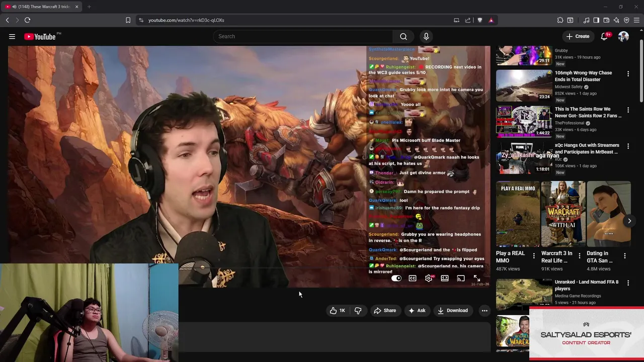Image resolution: width=644 pixels, height=362 pixels.
Task: Focus the YouTube search field
Action: (x=303, y=36)
